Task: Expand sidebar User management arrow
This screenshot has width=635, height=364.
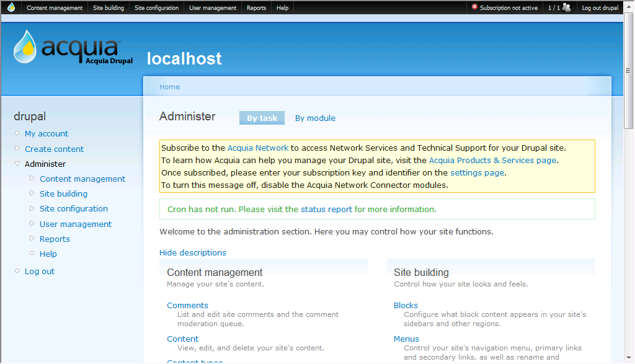Action: (x=32, y=223)
